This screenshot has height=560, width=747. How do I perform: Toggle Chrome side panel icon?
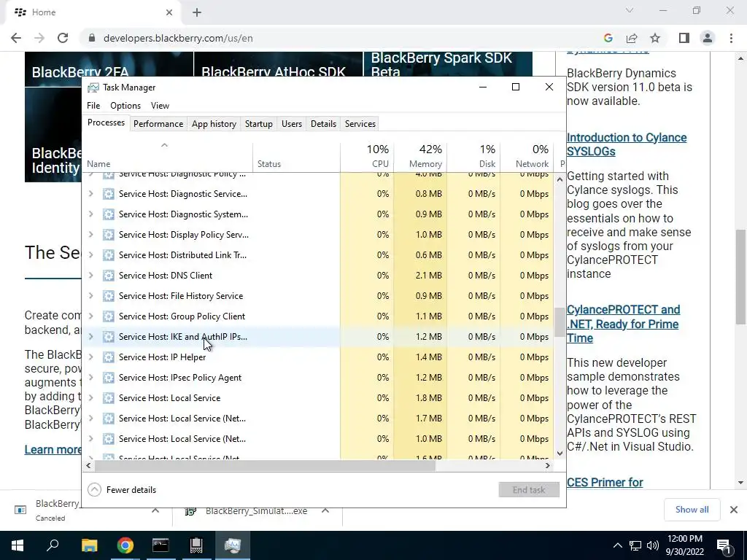(684, 38)
